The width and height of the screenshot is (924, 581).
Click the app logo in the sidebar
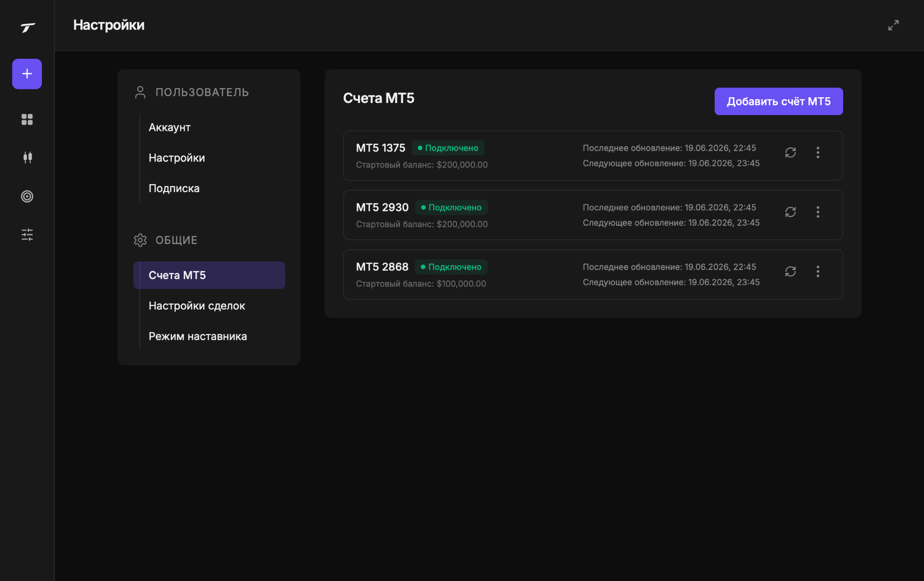point(27,27)
